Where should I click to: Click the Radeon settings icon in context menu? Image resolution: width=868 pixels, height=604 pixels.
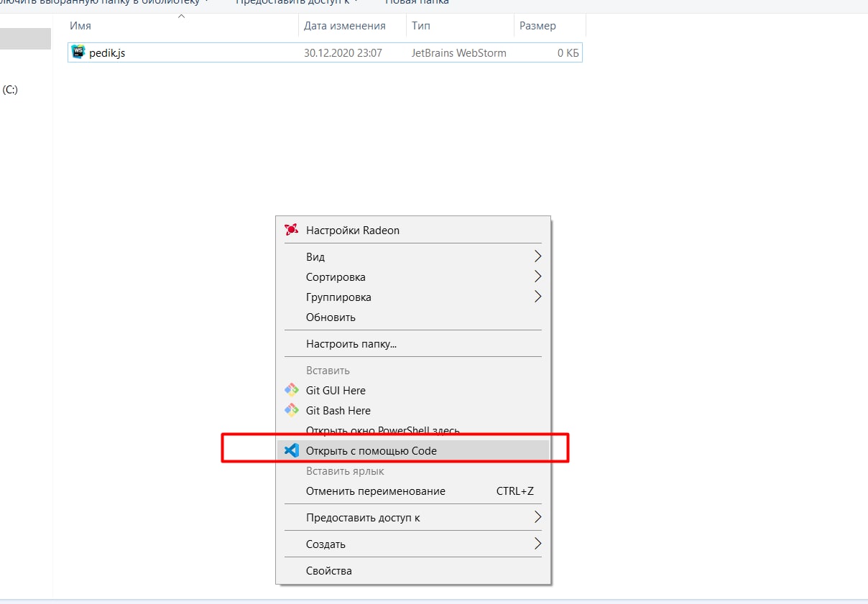291,230
